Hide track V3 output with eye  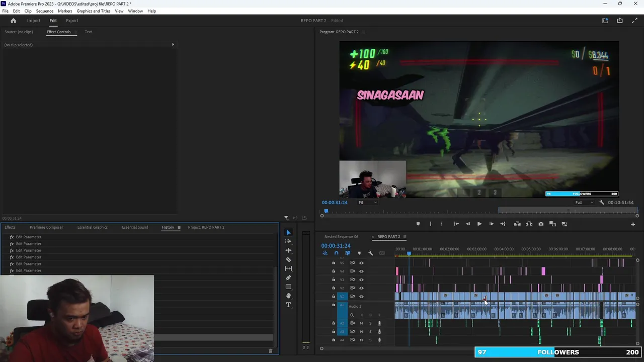[x=361, y=280]
